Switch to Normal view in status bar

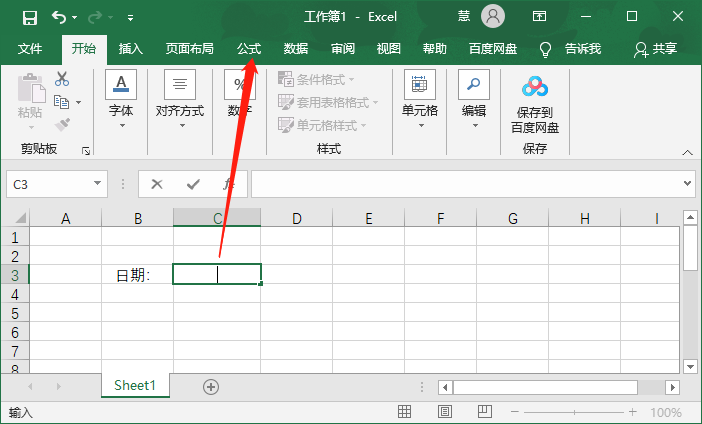click(404, 412)
